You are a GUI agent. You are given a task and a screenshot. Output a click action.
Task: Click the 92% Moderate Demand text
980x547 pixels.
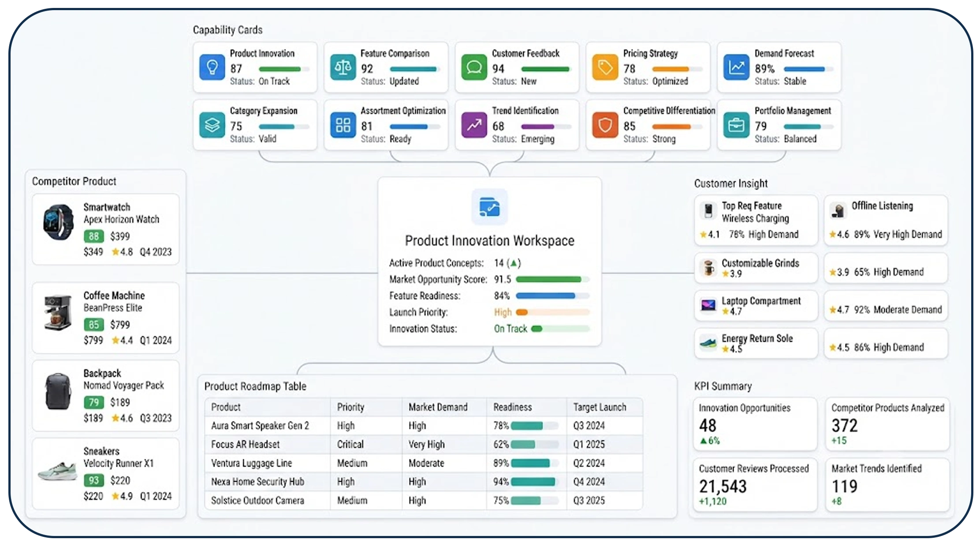(x=898, y=310)
